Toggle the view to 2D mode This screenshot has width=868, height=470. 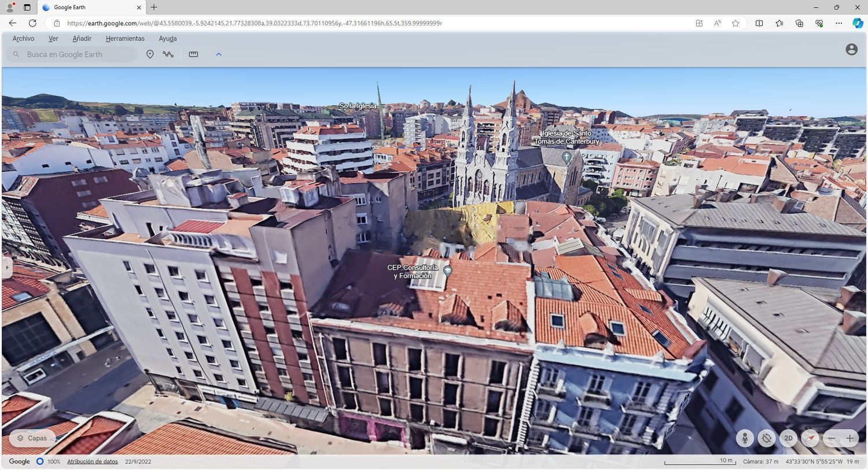tap(788, 438)
